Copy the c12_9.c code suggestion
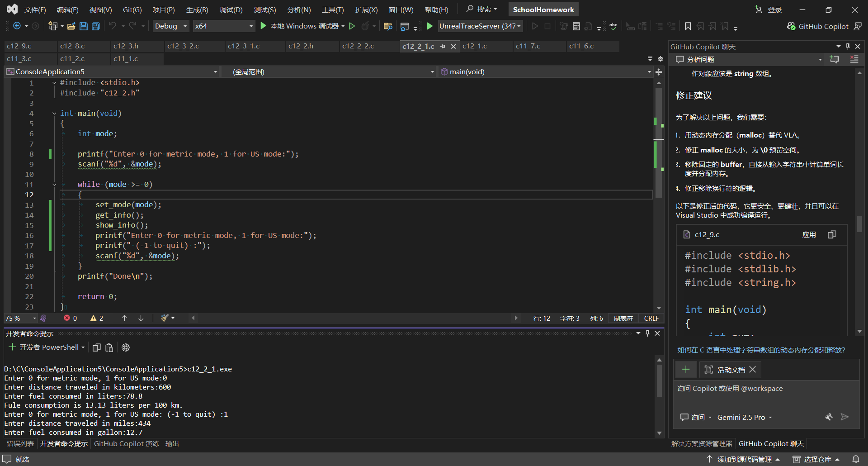 pos(832,234)
